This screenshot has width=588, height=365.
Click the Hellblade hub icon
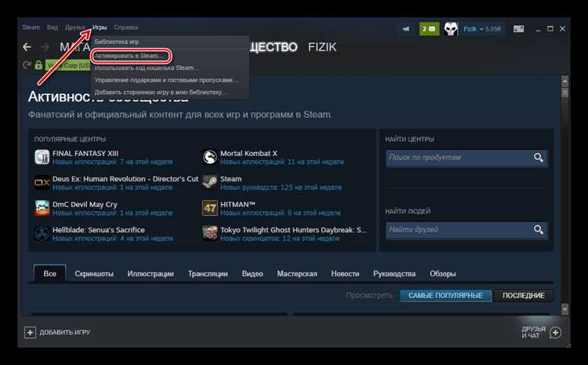tap(42, 234)
